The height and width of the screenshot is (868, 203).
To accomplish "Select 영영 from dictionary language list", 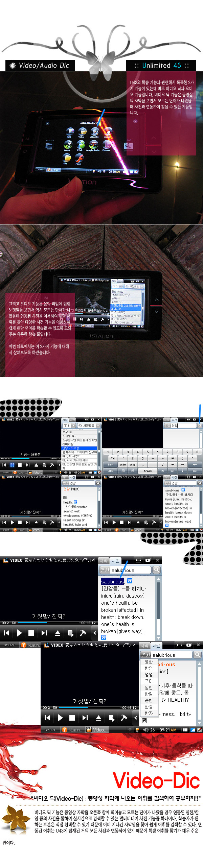I will click(149, 675).
